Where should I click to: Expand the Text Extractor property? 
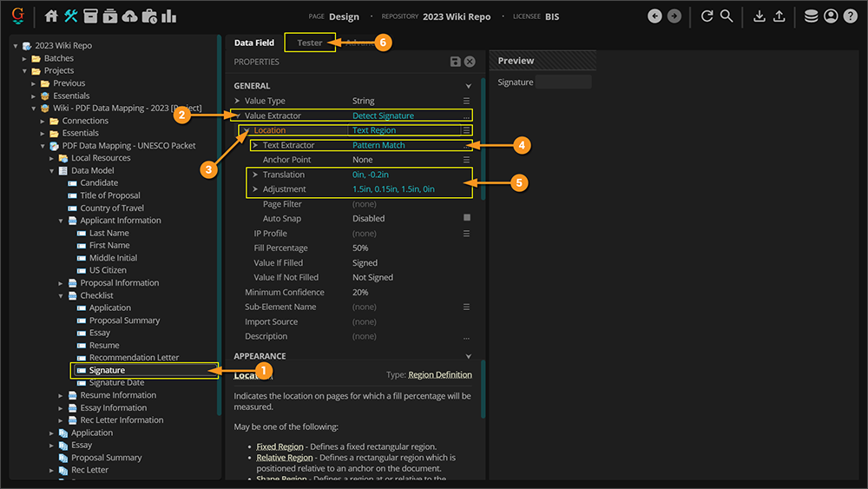tap(255, 145)
